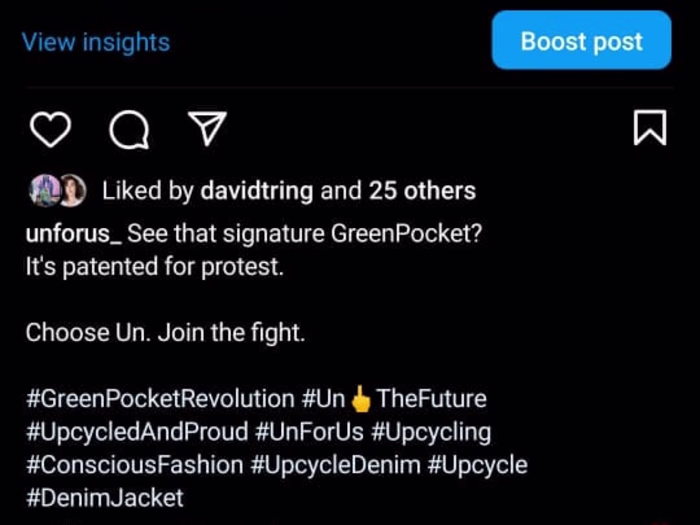This screenshot has height=525, width=700.
Task: Share the post via paper plane icon
Action: (x=207, y=128)
